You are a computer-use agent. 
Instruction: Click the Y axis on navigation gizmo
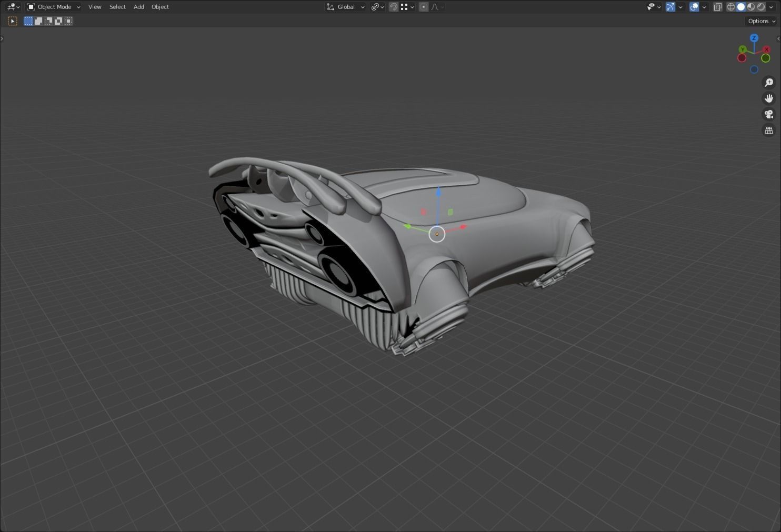[743, 49]
